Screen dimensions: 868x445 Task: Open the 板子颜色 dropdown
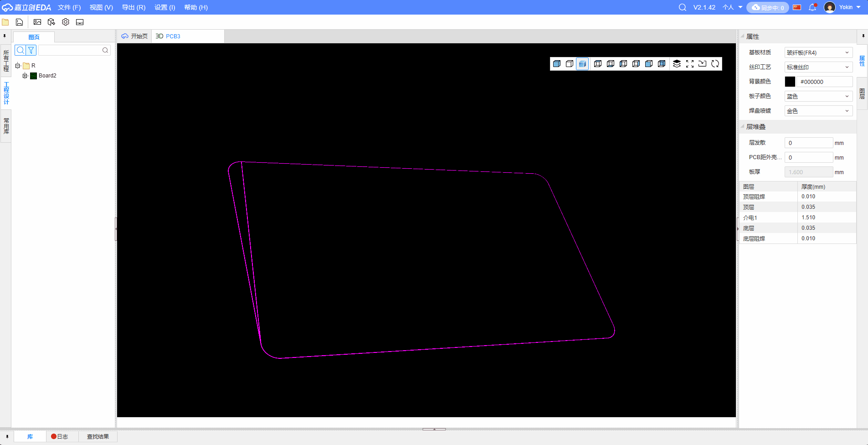[818, 96]
